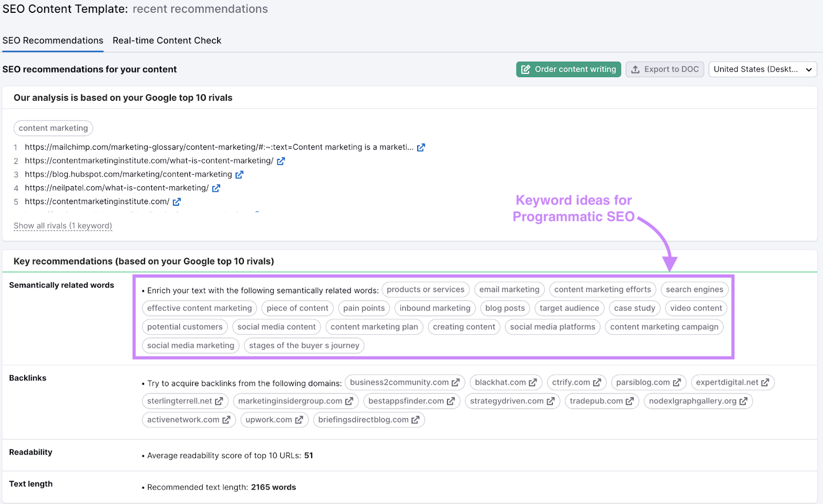823x504 pixels.
Task: Click external link icon on tradepub.com chip
Action: [630, 401]
